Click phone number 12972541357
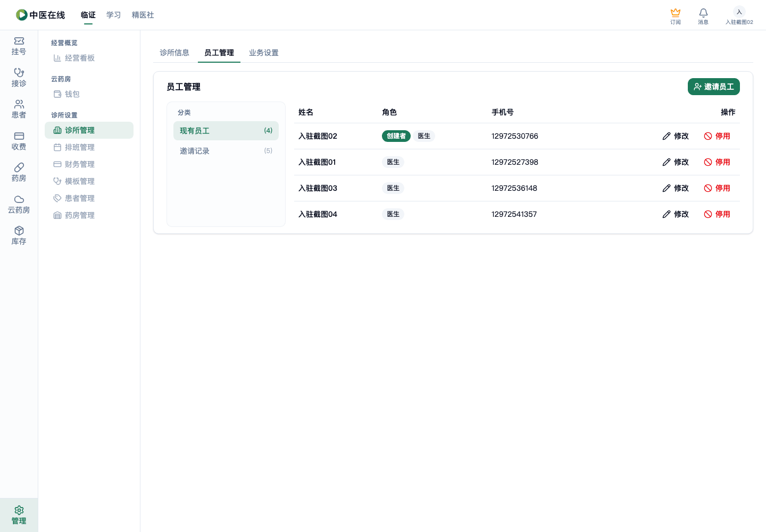Screen dimensions: 766x532 (514, 214)
